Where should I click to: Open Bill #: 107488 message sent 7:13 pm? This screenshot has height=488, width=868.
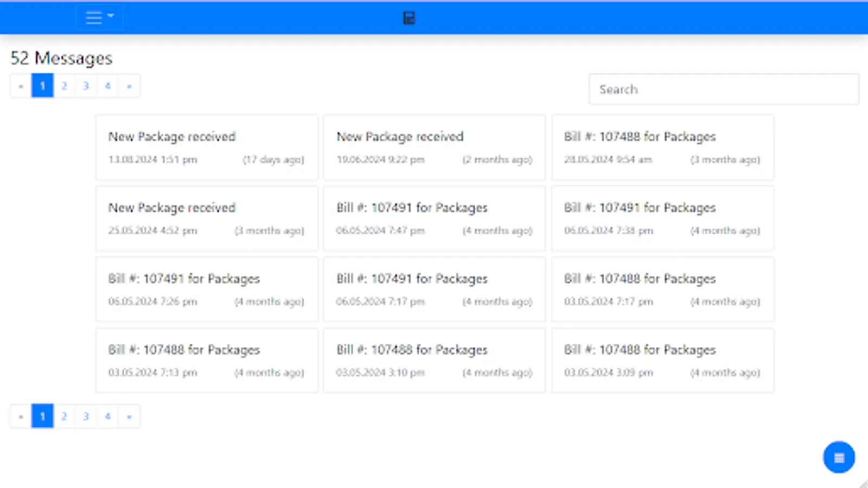(x=206, y=361)
